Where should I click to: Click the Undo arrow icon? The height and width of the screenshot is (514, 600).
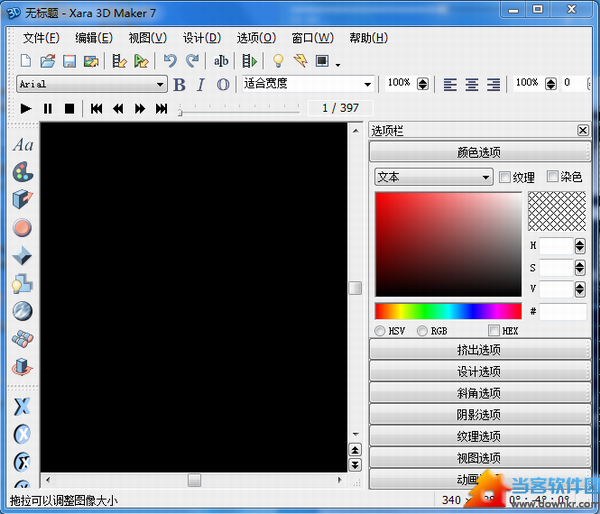click(x=170, y=61)
